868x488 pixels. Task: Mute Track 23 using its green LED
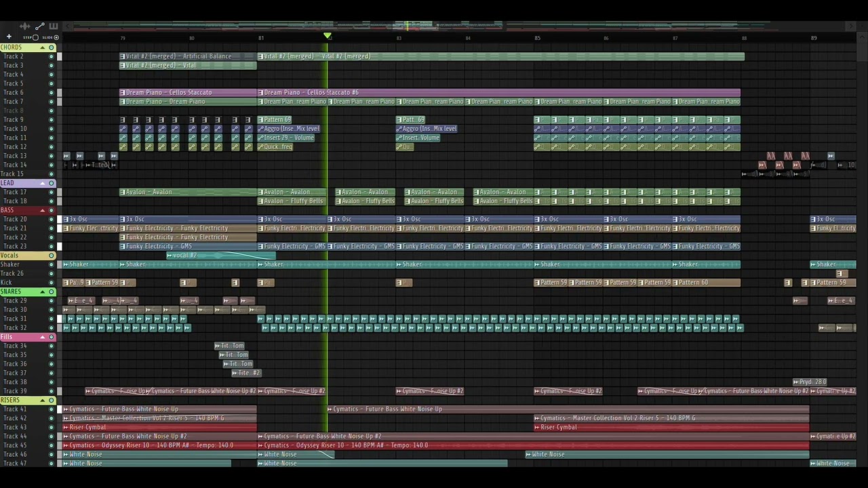click(51, 246)
